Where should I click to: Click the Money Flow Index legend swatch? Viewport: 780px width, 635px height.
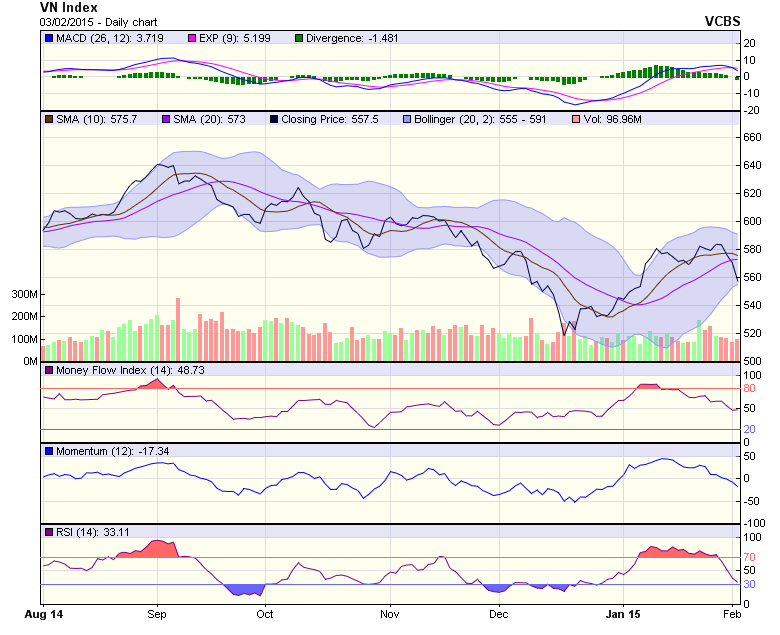pos(47,370)
